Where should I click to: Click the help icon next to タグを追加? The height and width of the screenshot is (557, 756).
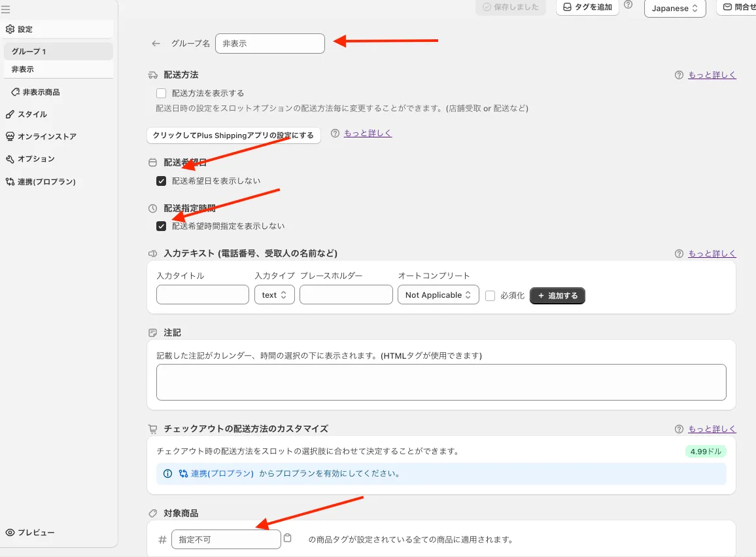(628, 5)
